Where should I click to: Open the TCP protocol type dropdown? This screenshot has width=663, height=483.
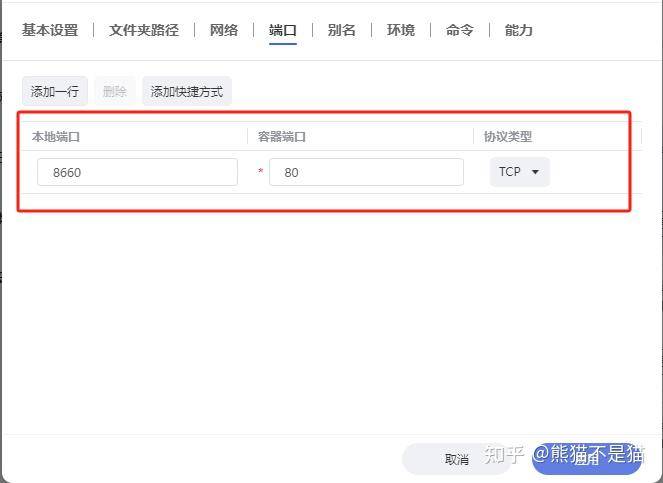[520, 172]
